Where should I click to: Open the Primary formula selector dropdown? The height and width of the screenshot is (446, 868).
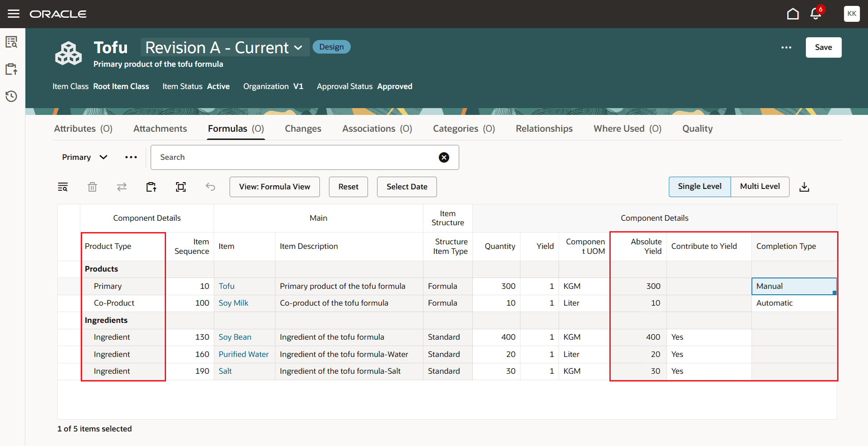[84, 157]
